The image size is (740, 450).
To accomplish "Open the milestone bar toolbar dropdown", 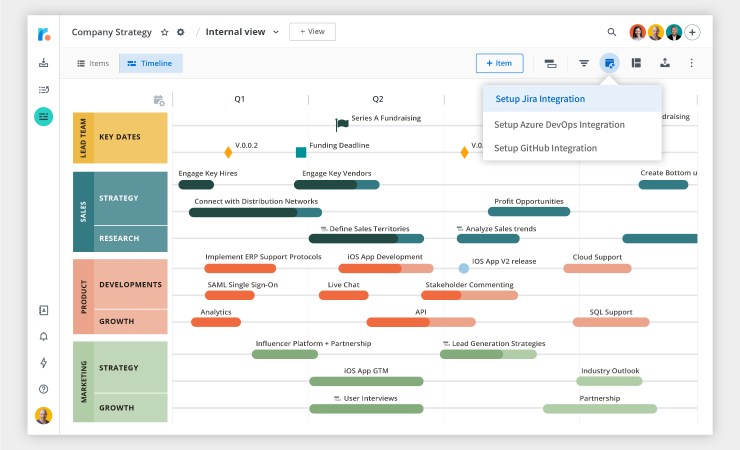I will point(550,63).
